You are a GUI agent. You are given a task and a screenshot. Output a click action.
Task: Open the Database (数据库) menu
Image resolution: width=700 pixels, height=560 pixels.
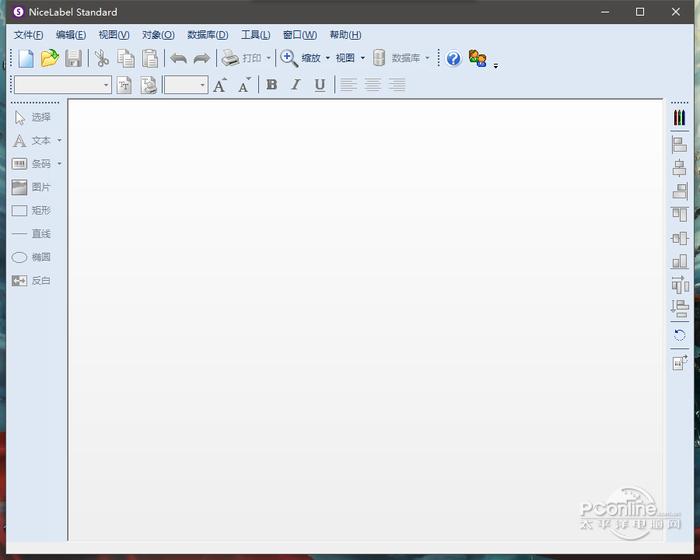[208, 35]
